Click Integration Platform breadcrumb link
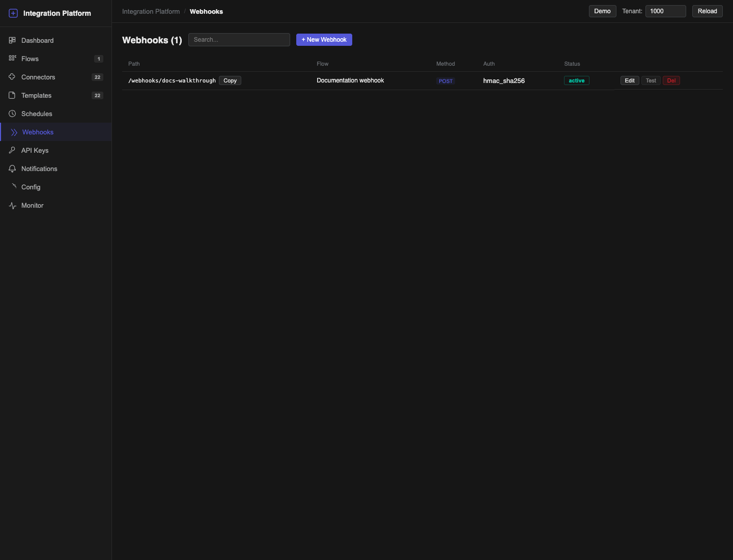This screenshot has height=560, width=733. coord(151,11)
